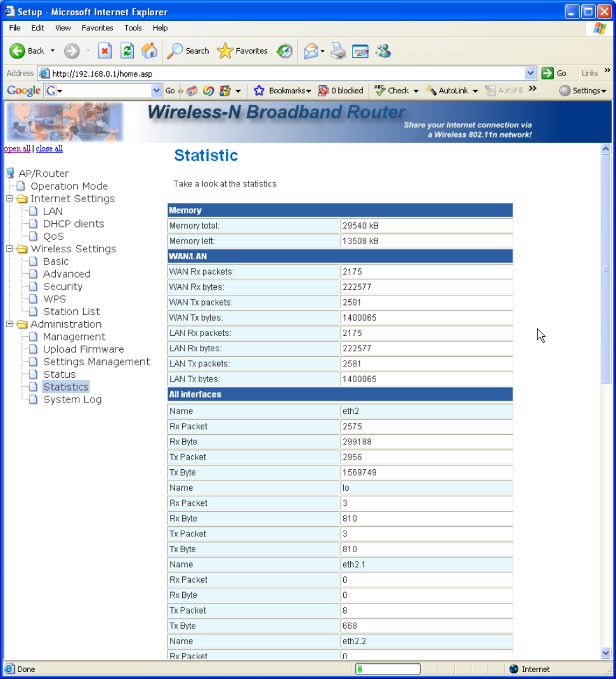Go to the Home page icon
This screenshot has width=616, height=679.
click(x=149, y=51)
